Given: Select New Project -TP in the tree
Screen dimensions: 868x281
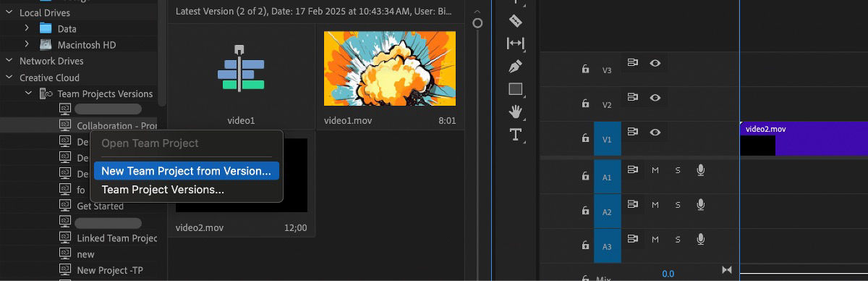Looking at the screenshot, I should click(x=110, y=270).
